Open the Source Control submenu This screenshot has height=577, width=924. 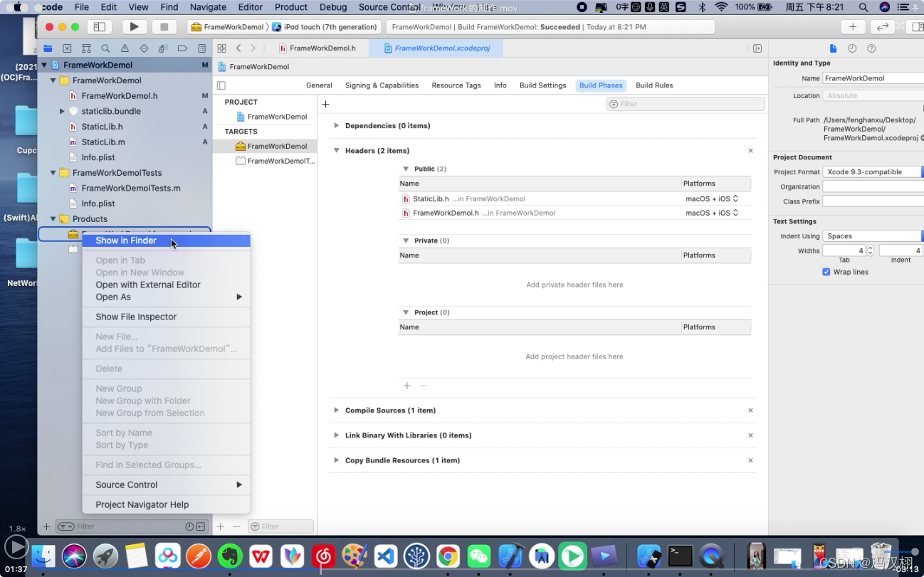pos(167,485)
